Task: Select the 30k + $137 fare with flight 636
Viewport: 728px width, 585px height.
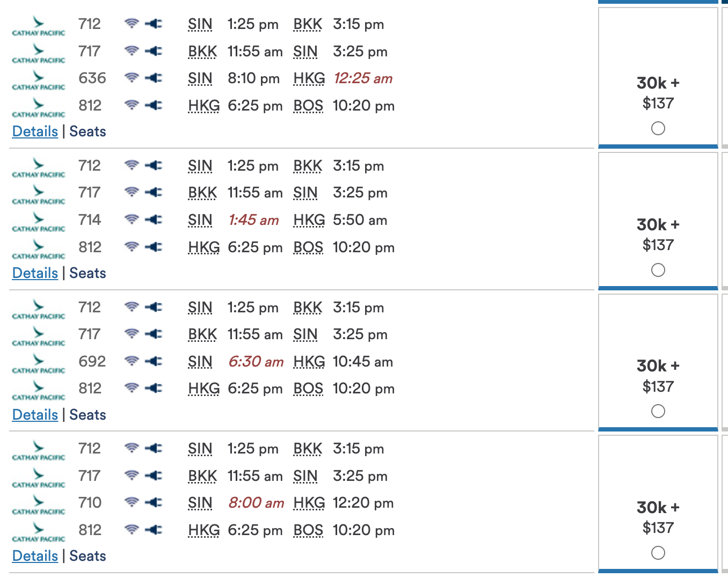Action: (x=658, y=128)
